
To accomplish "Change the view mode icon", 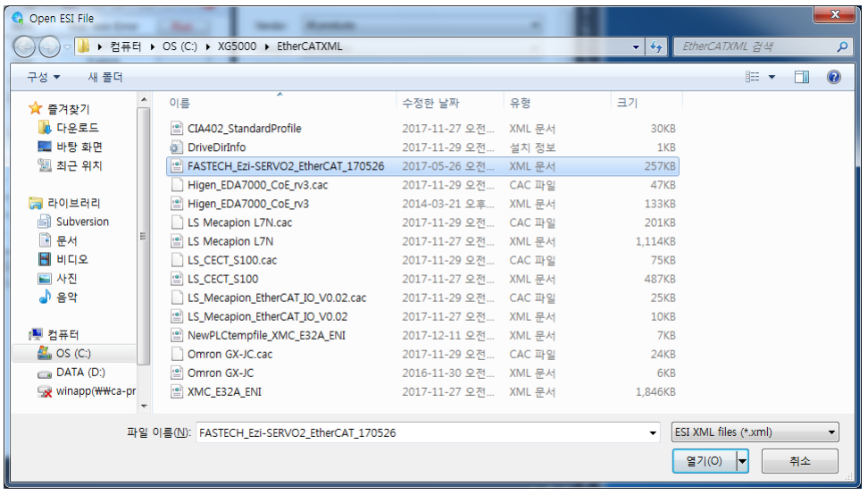I will point(752,77).
